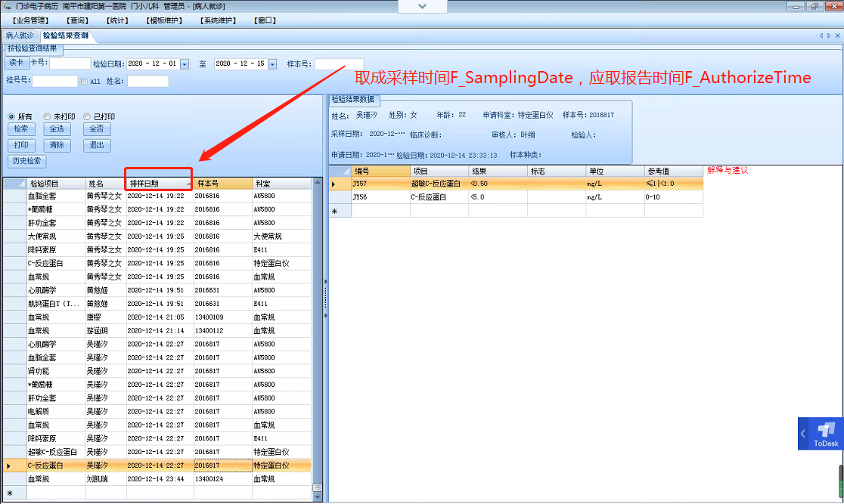
Task: Click the splitter's lower collapse arrow
Action: 326,315
